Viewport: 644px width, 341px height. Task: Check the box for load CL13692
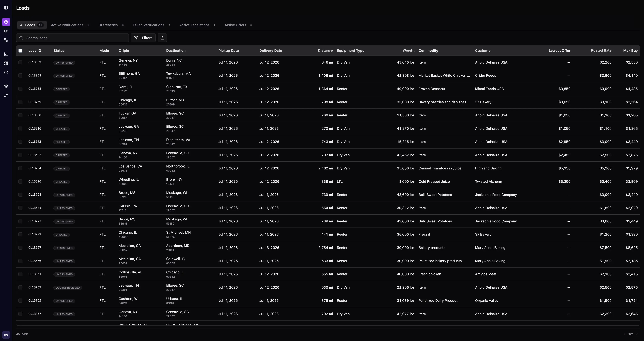tap(20, 155)
